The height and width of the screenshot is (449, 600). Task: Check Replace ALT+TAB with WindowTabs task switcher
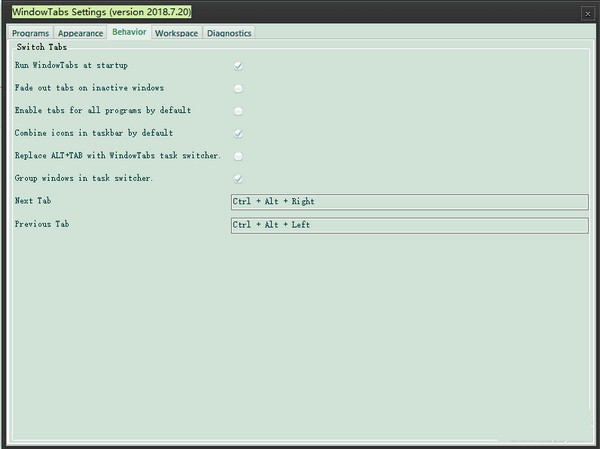point(238,156)
